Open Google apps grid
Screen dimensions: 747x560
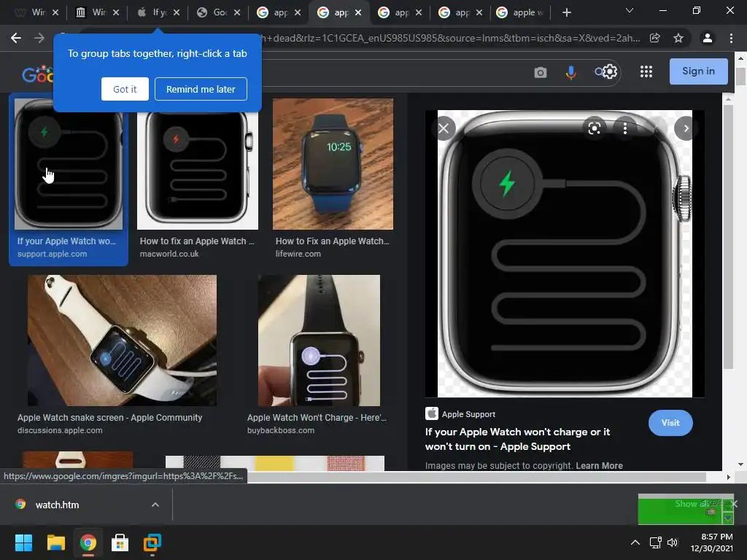point(646,71)
